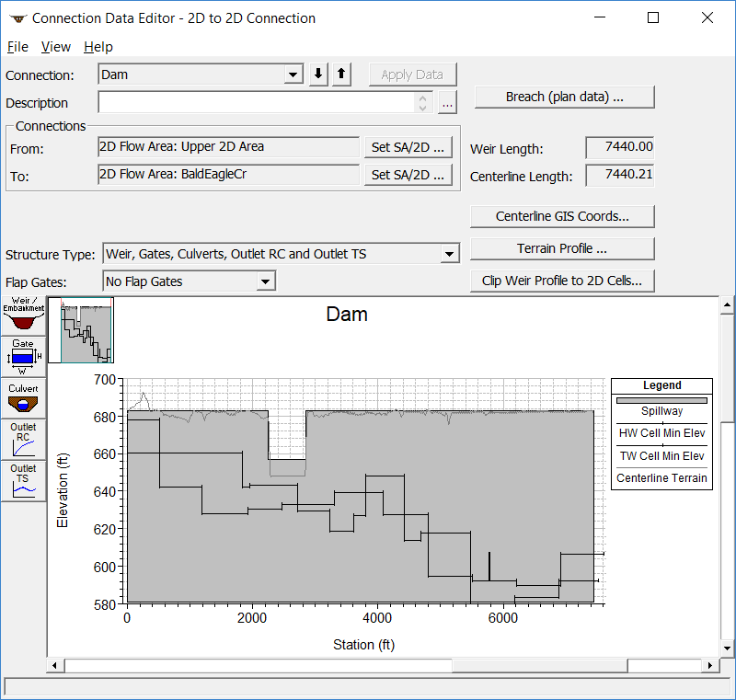Expand the Structure Type dropdown
Image resolution: width=736 pixels, height=700 pixels.
449,254
